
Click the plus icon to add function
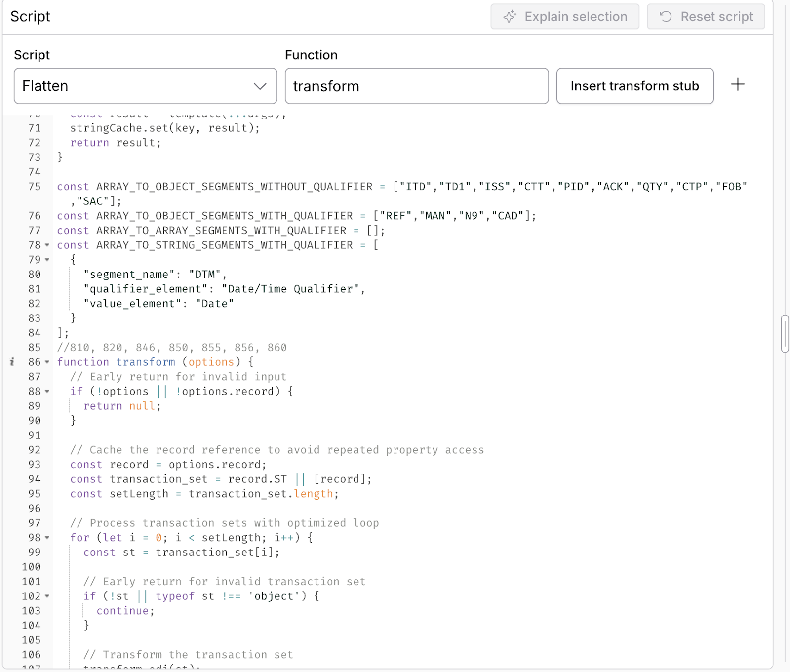point(738,84)
